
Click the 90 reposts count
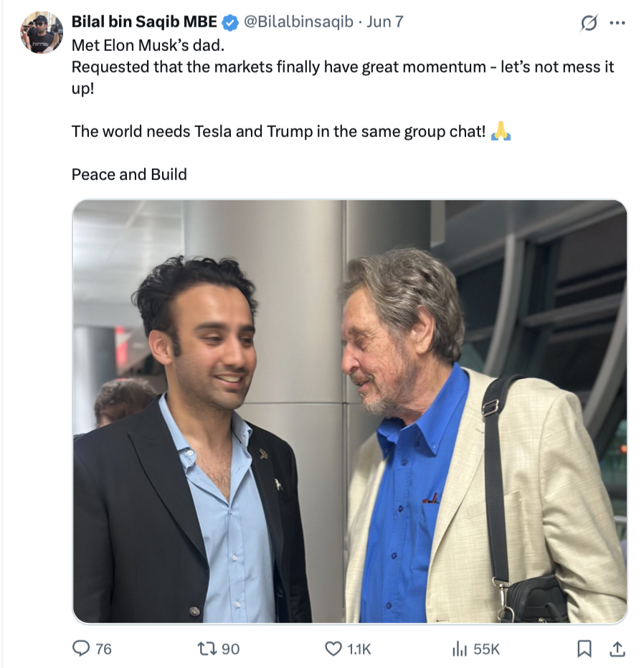tap(230, 649)
